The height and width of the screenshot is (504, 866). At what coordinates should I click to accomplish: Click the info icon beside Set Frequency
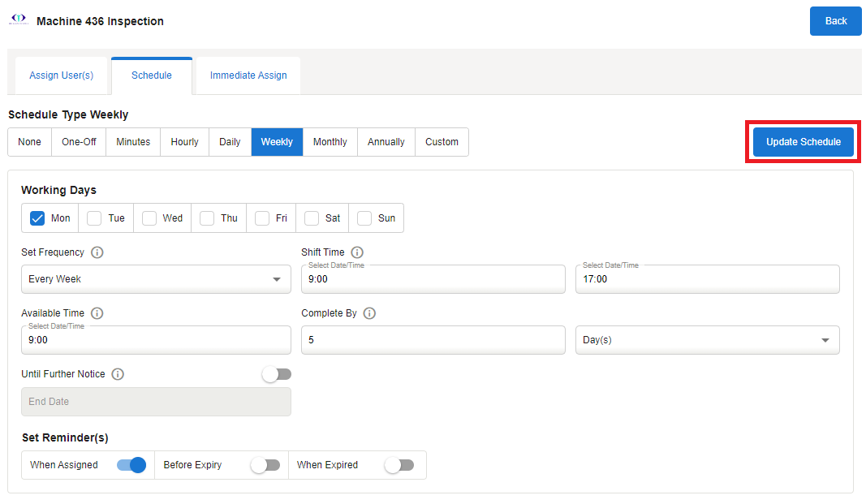[x=97, y=252]
